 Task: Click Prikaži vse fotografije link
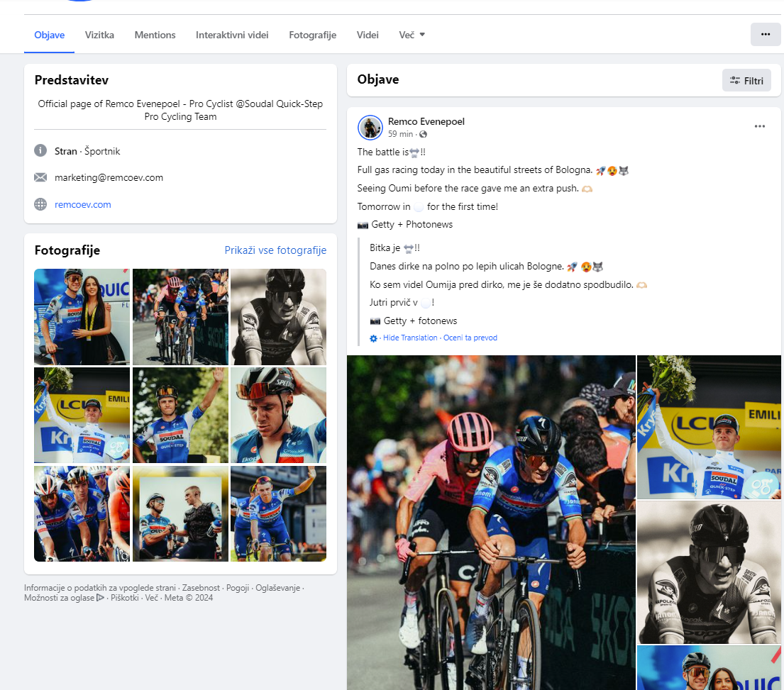coord(275,250)
